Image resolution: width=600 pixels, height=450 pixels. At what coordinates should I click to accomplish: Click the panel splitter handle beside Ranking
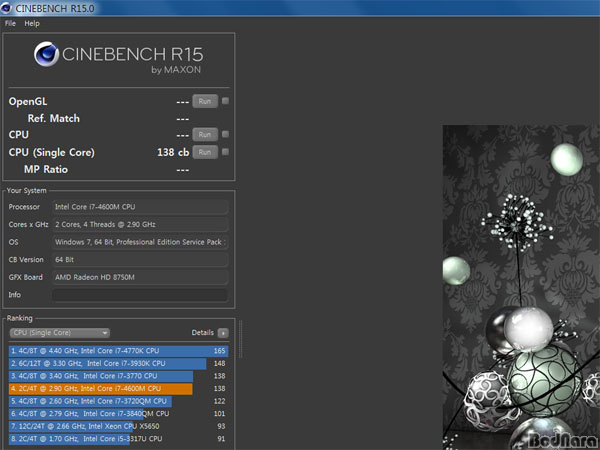click(241, 339)
